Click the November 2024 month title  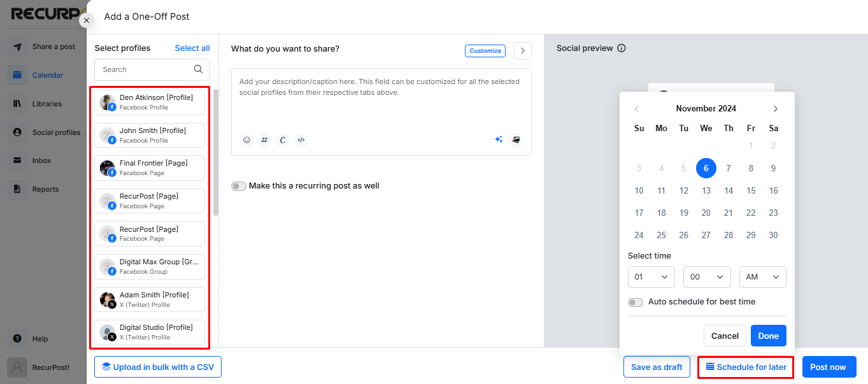[x=706, y=109]
